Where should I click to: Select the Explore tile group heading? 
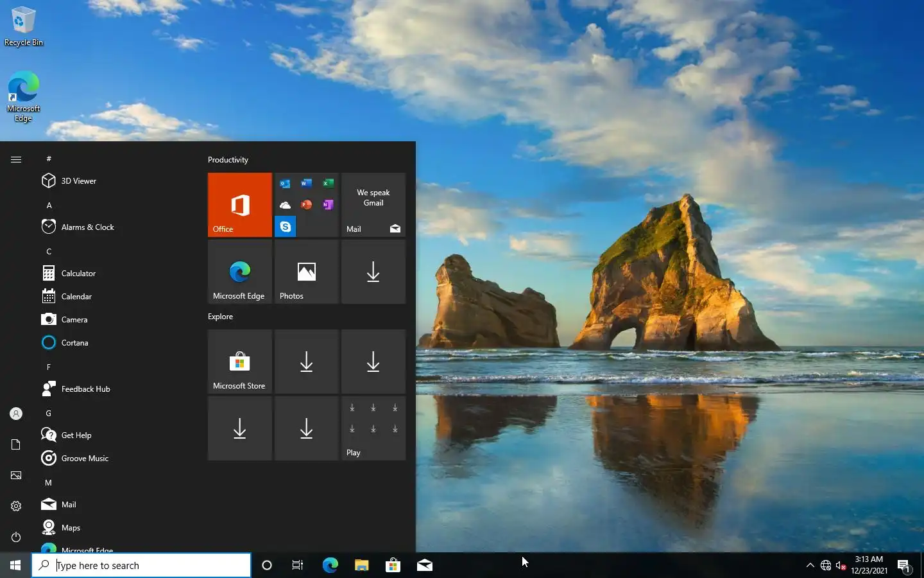220,317
